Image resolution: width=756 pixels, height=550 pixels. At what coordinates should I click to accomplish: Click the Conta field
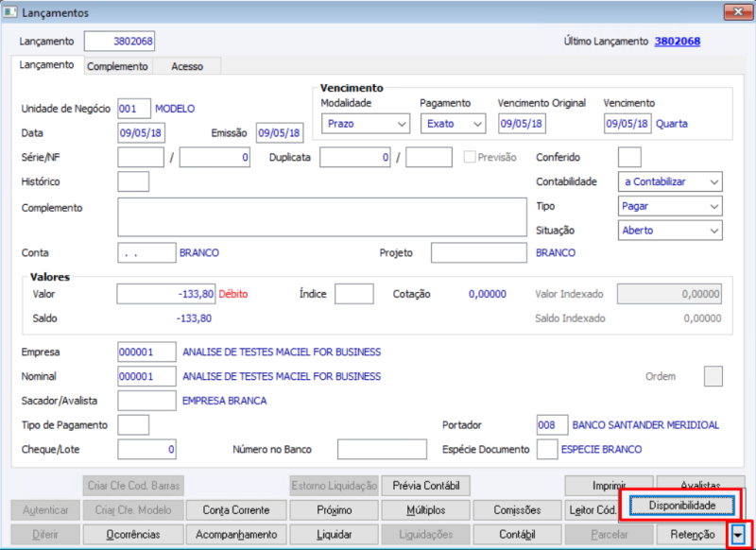point(147,252)
